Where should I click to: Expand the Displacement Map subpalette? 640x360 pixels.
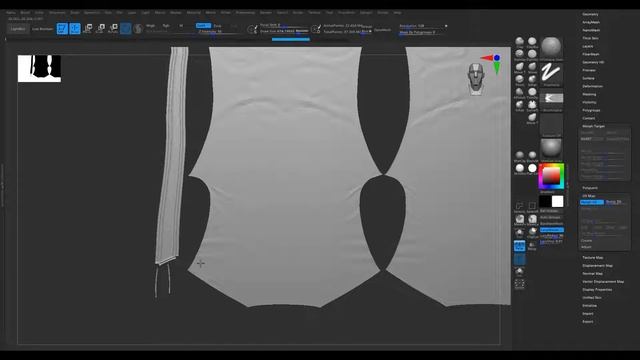597,266
